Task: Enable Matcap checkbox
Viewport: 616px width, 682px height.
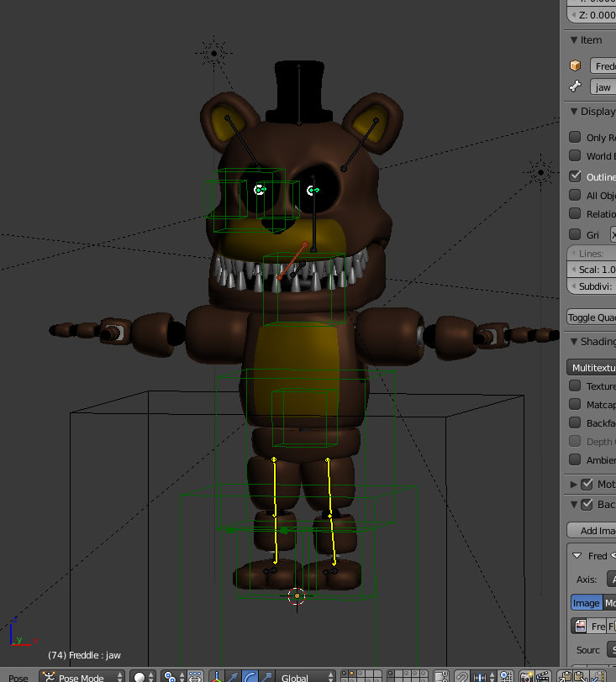Action: point(575,405)
